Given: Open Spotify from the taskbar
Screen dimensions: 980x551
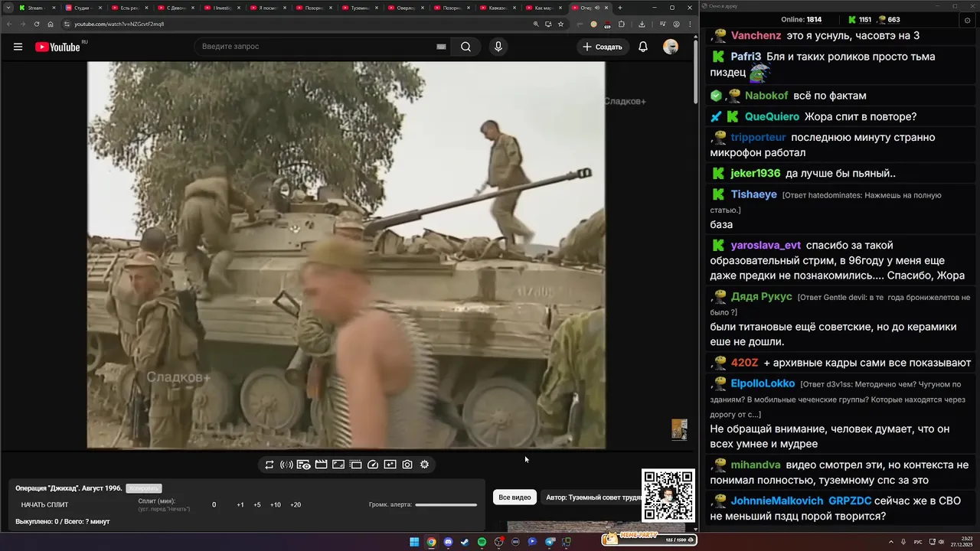Looking at the screenshot, I should [482, 542].
